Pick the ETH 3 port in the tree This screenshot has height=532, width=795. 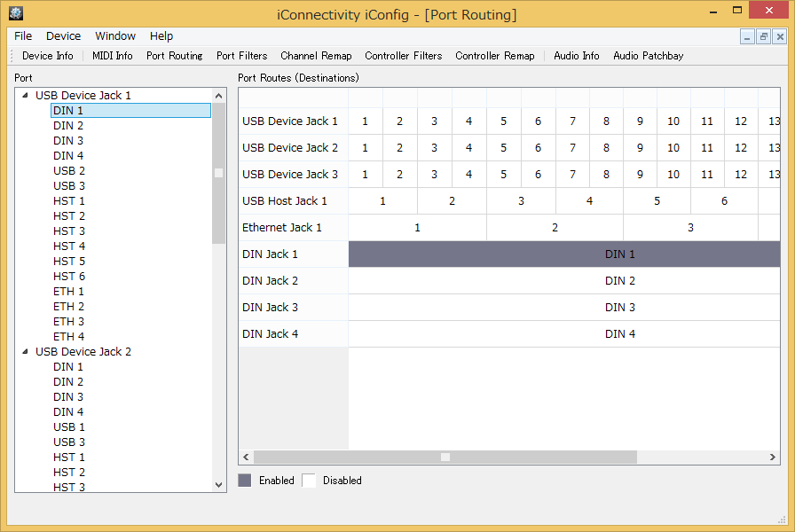[68, 322]
